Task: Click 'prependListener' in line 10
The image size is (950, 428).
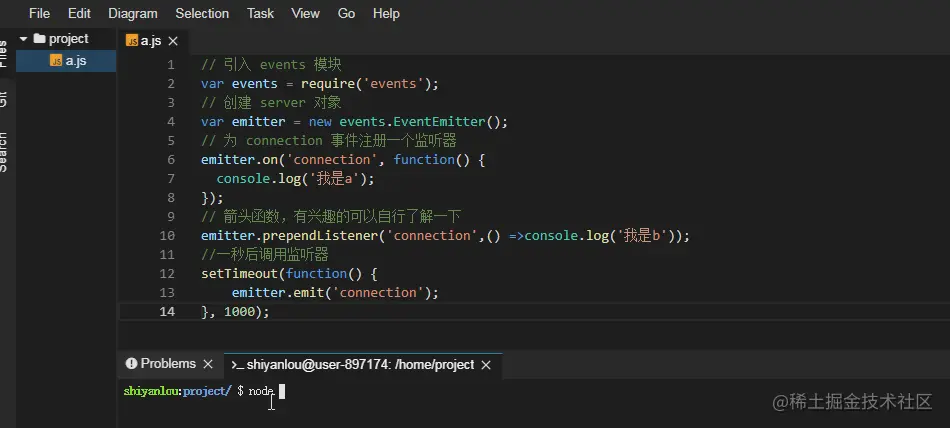Action: [321, 236]
